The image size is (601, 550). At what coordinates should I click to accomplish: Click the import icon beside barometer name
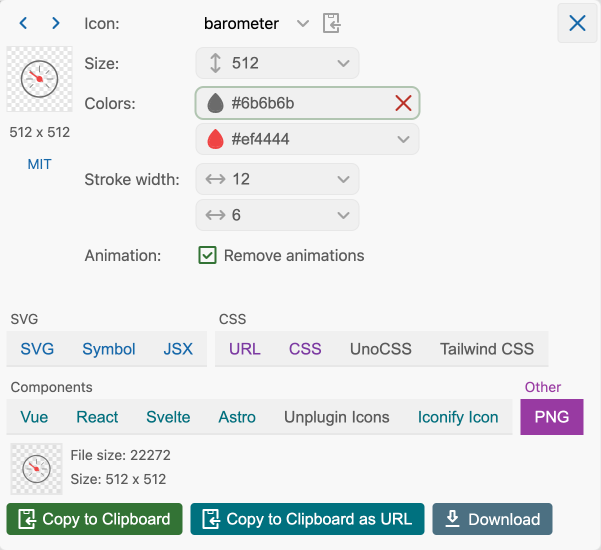tap(332, 23)
